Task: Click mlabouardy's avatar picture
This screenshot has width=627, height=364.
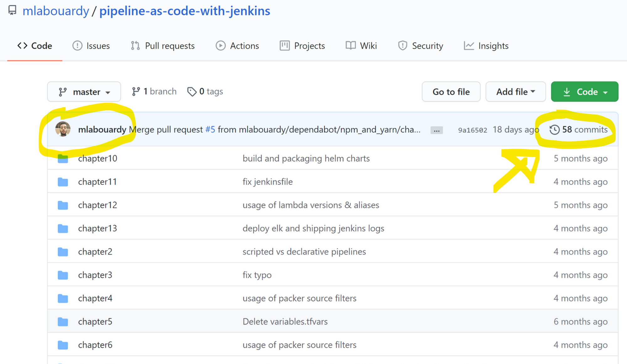Action: coord(63,129)
